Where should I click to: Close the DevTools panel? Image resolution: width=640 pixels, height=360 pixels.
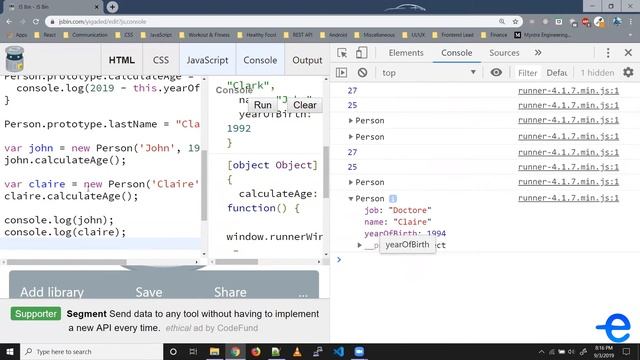pos(628,53)
